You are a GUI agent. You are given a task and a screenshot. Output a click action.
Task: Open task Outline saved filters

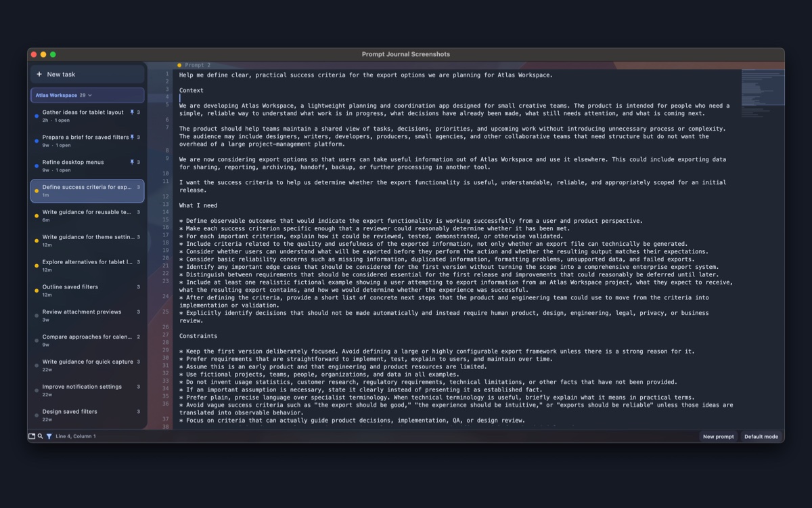87,291
